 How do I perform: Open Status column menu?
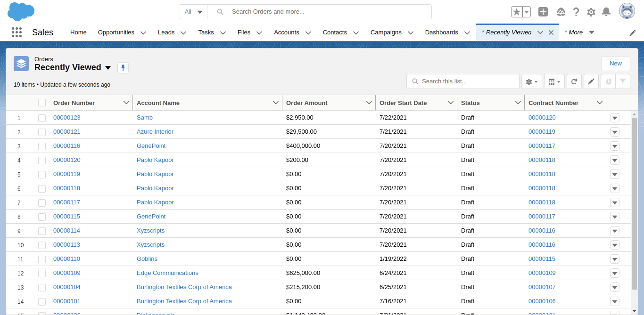pos(518,103)
